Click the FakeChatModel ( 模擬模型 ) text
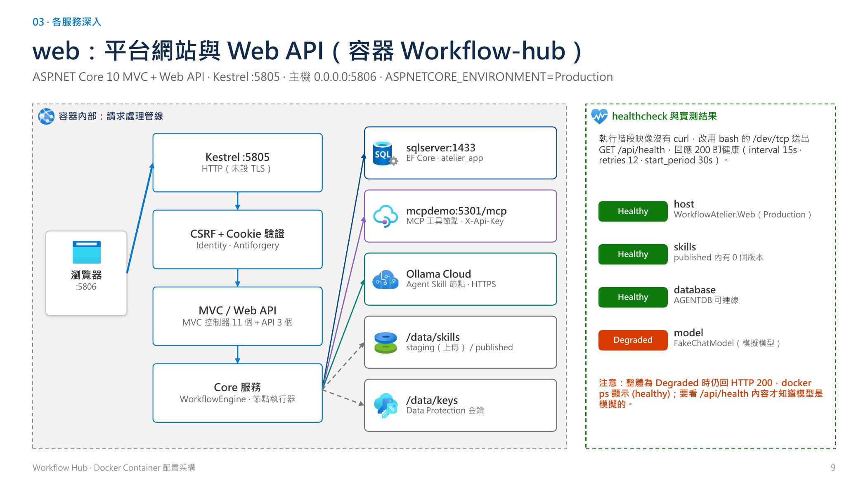The height and width of the screenshot is (488, 868). click(x=726, y=343)
